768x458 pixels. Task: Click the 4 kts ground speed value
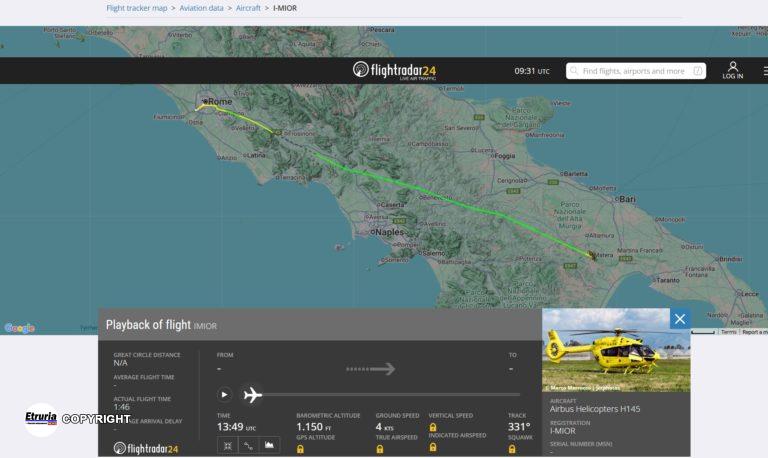click(x=384, y=427)
